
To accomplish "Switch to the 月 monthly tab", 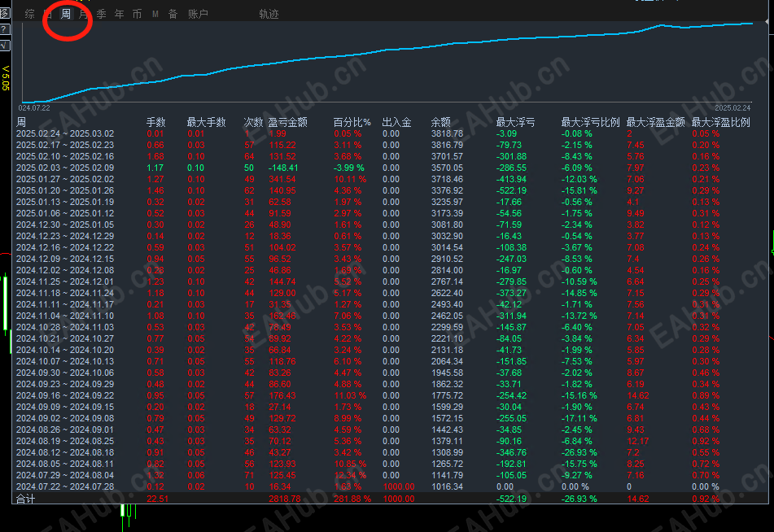I will click(x=83, y=14).
